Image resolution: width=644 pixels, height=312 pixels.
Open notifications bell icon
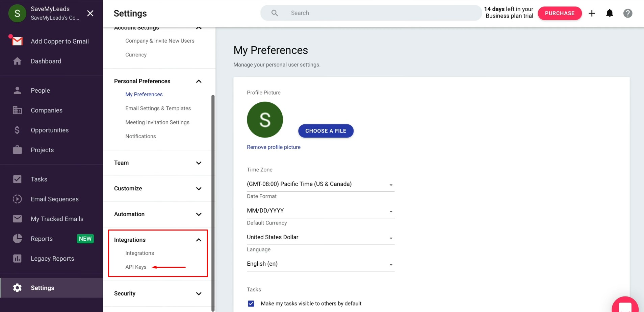610,13
